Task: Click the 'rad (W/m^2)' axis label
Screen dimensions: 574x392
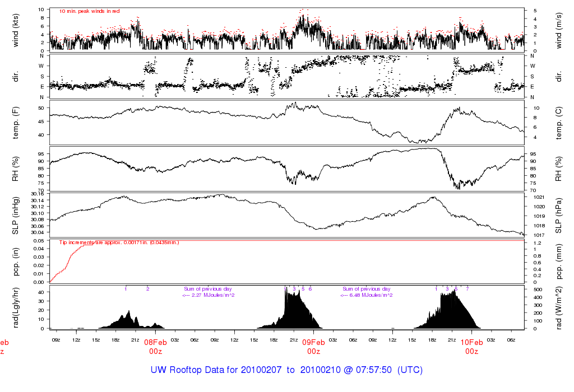Action: 558,307
